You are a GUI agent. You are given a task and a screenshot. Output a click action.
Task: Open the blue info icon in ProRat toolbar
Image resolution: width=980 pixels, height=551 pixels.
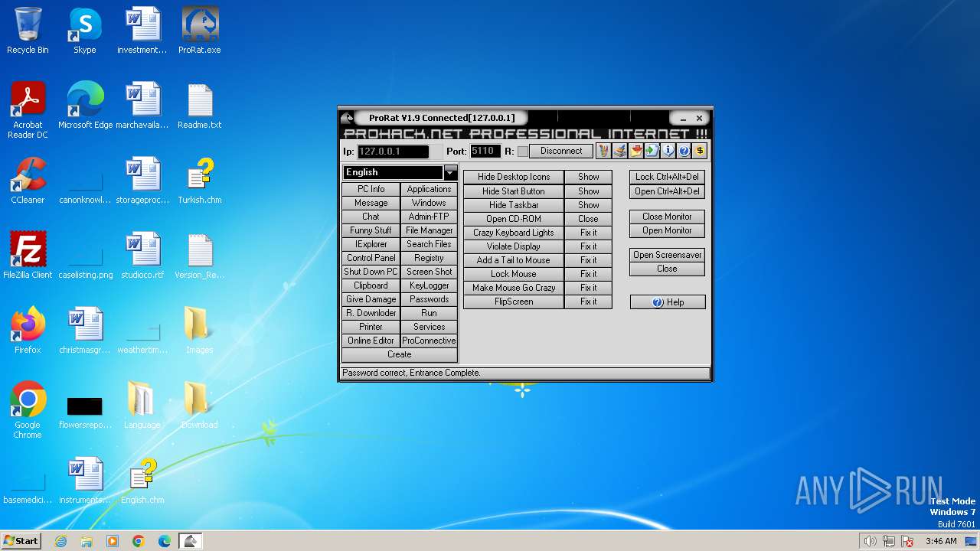tap(668, 151)
